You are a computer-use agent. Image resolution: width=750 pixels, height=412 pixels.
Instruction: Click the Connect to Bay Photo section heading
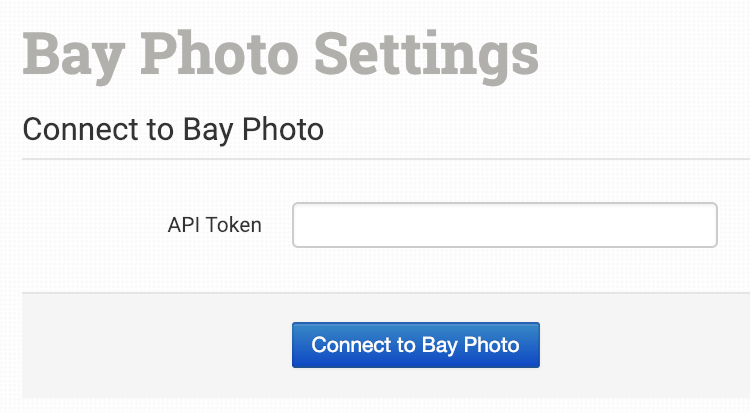[173, 129]
